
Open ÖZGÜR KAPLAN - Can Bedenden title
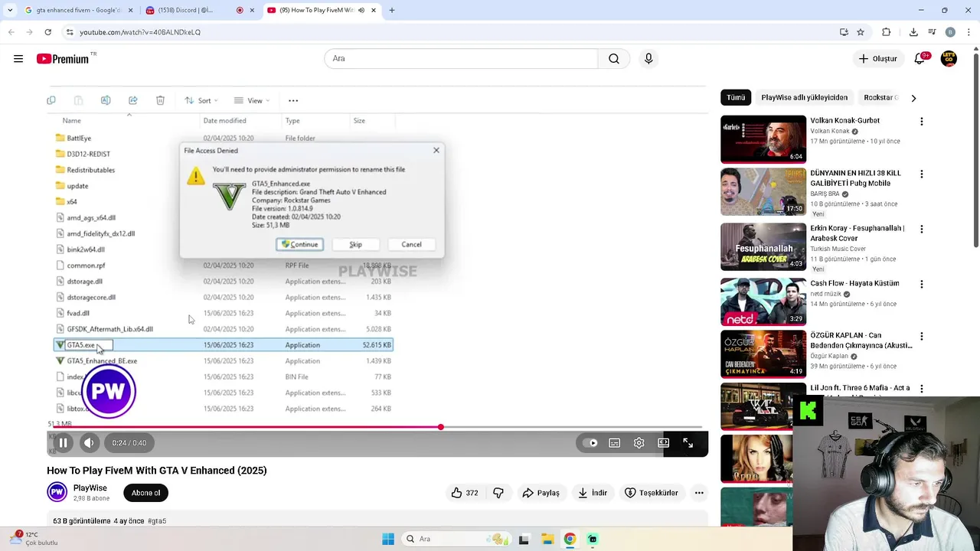861,341
